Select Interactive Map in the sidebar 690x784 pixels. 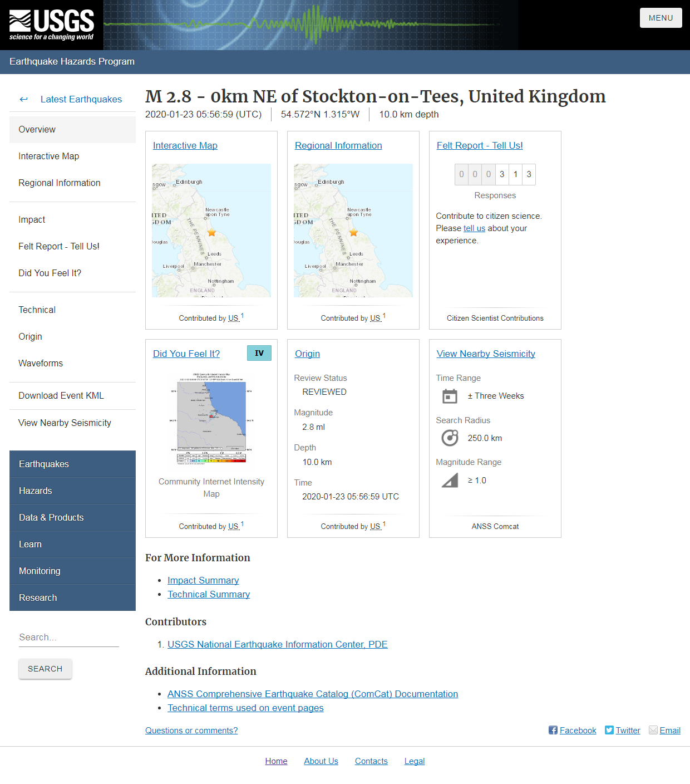pos(72,156)
